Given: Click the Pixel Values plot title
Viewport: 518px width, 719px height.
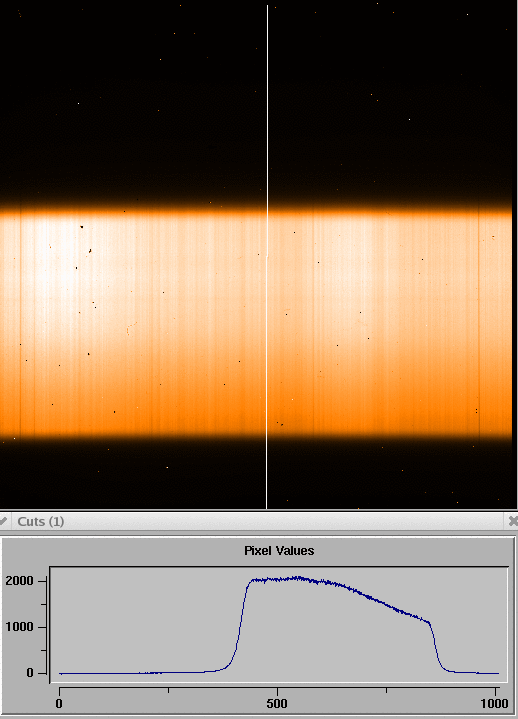Looking at the screenshot, I should point(279,550).
